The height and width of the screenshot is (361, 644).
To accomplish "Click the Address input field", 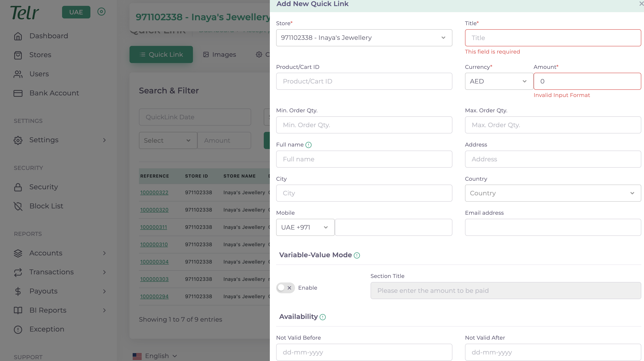I will click(x=553, y=159).
